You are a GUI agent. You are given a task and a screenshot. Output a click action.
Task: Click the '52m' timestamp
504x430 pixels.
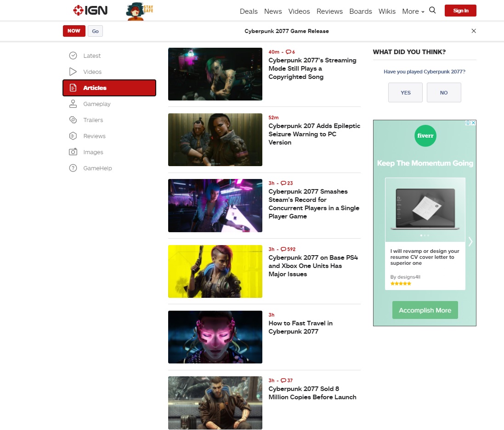pos(273,117)
